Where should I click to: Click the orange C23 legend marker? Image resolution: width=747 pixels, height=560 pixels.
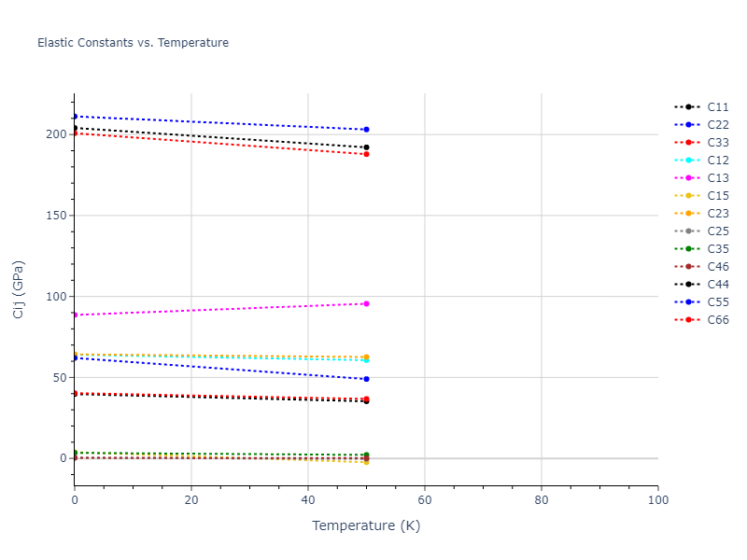(688, 214)
